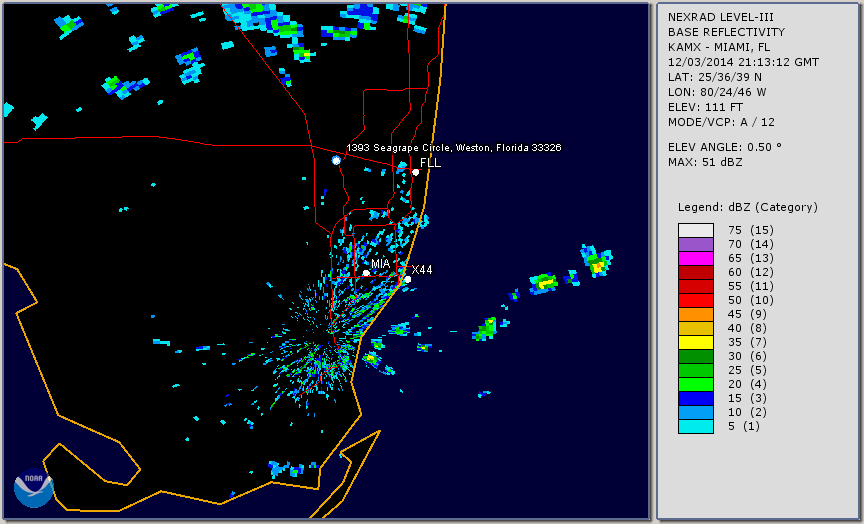Select the 65 dBZ magenta legend swatch
Image resolution: width=864 pixels, height=524 pixels.
coord(696,258)
